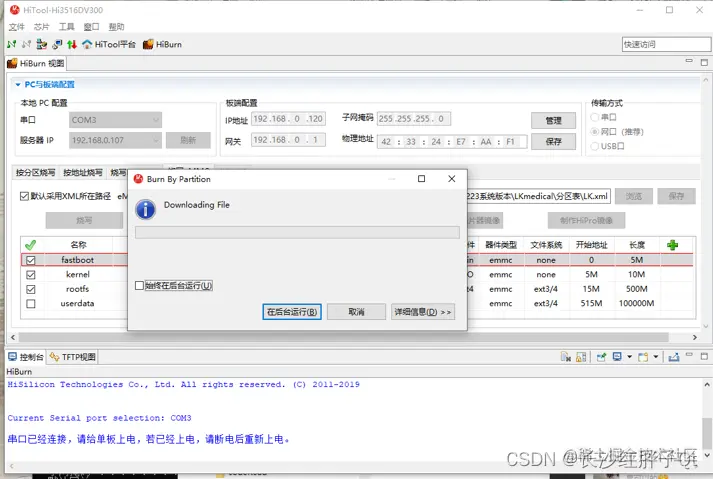The height and width of the screenshot is (479, 713).
Task: Maximize the console panel
Action: (704, 356)
